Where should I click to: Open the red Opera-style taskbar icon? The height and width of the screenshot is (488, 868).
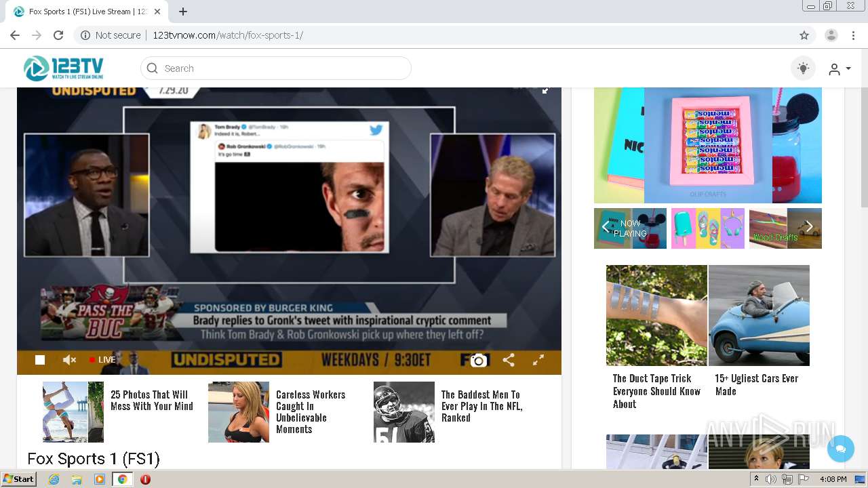click(x=145, y=479)
